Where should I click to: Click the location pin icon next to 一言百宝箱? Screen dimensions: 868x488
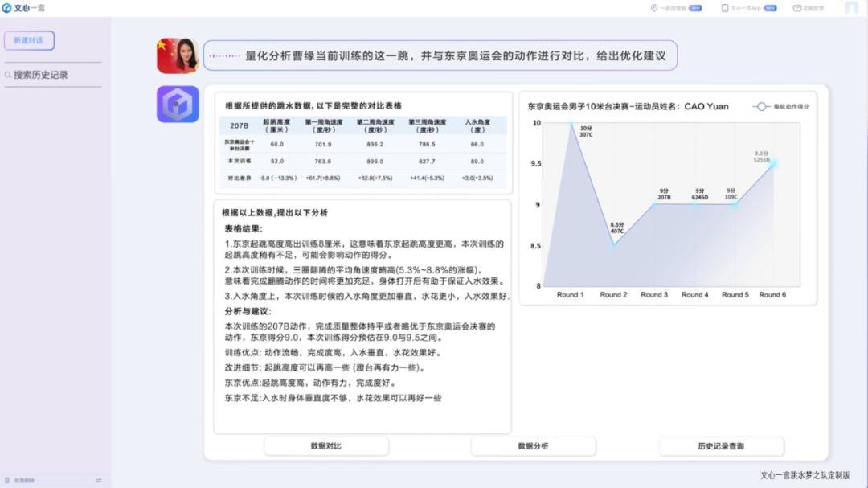point(654,7)
